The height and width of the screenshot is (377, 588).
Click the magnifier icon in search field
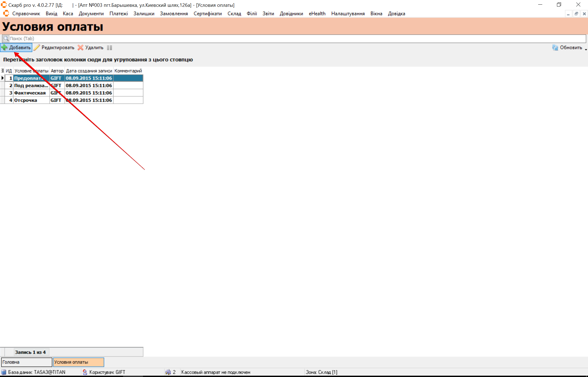[x=6, y=38]
